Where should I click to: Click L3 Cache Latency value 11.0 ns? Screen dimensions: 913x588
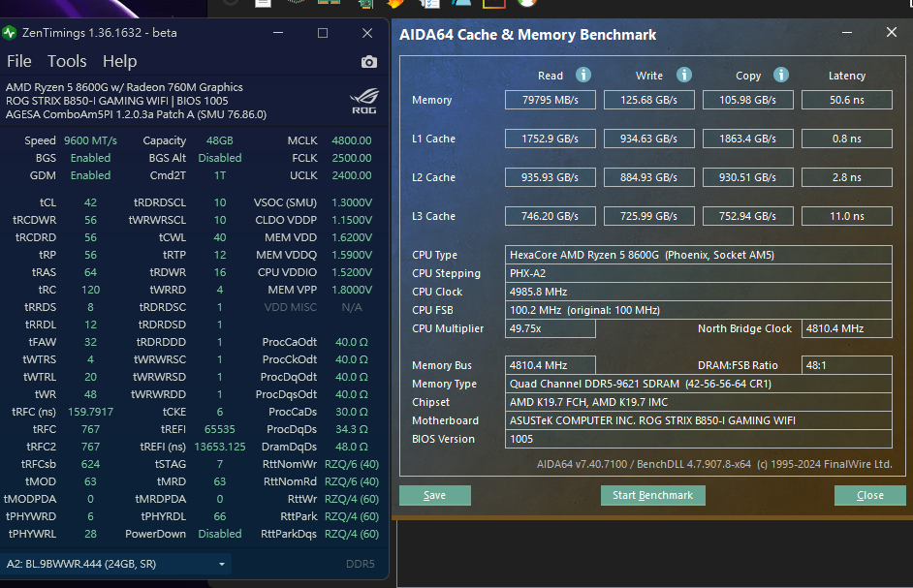click(x=847, y=216)
